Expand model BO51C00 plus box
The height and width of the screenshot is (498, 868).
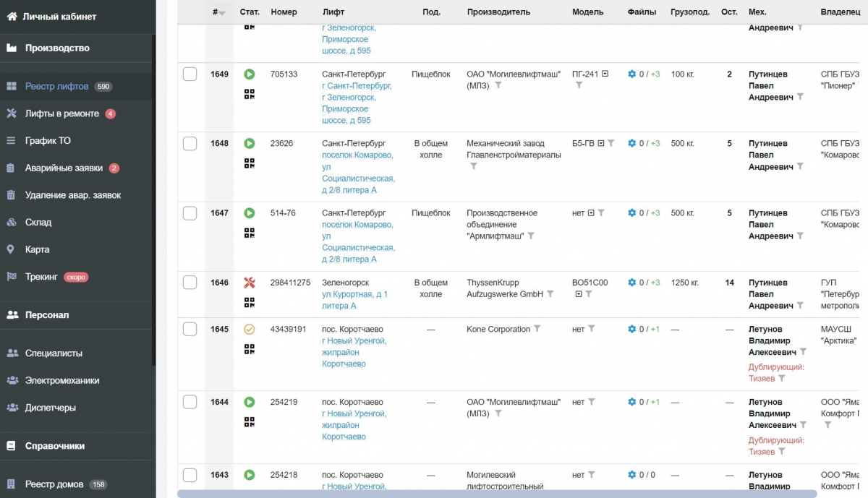(579, 294)
